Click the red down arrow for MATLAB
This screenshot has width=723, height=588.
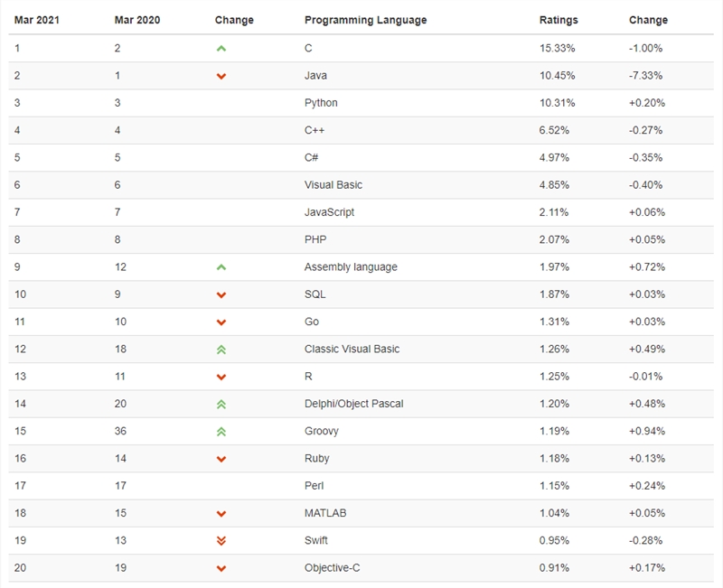click(x=221, y=514)
